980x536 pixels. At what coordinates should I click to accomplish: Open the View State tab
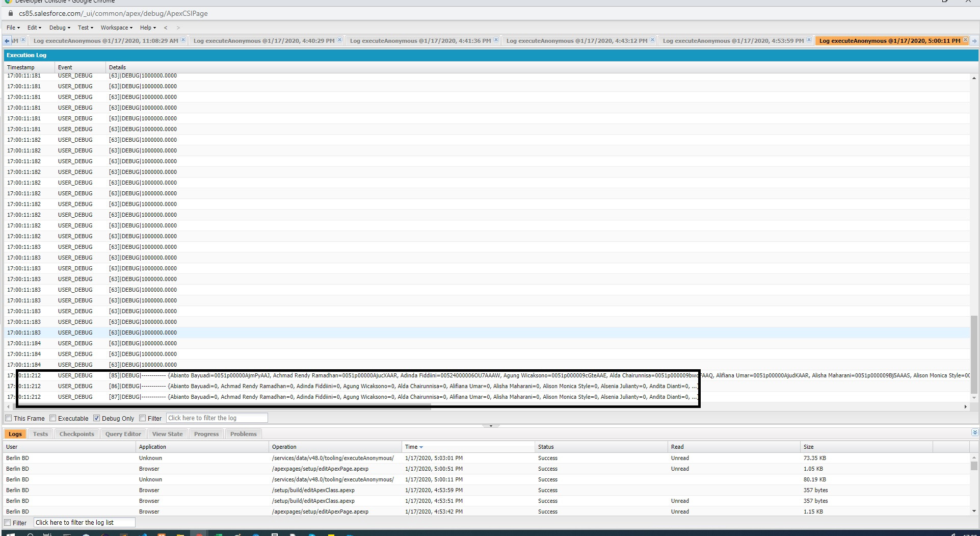167,434
